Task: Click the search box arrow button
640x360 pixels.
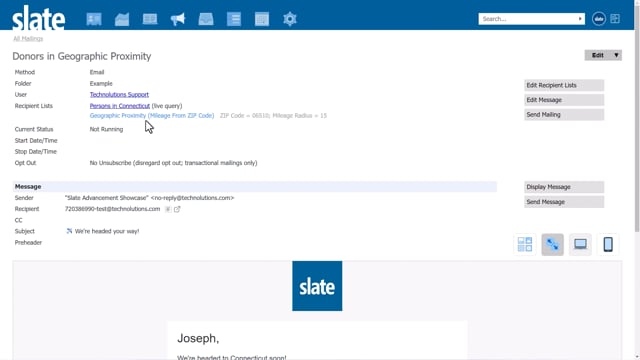Action: 580,19
